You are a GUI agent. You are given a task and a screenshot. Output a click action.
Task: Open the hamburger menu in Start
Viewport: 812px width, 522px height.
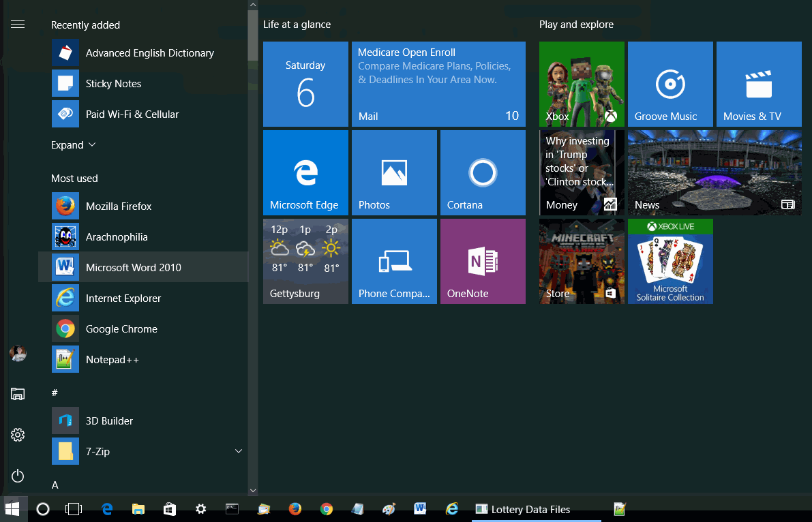18,25
